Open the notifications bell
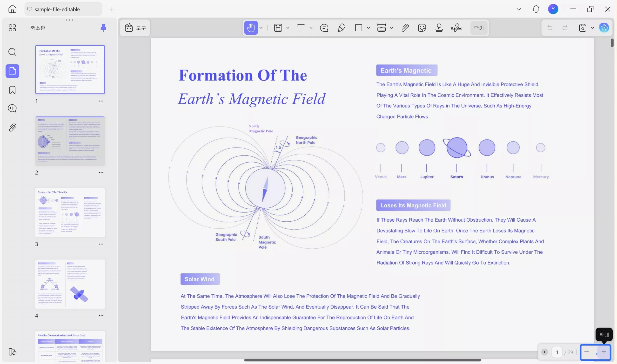The image size is (617, 364). [536, 9]
